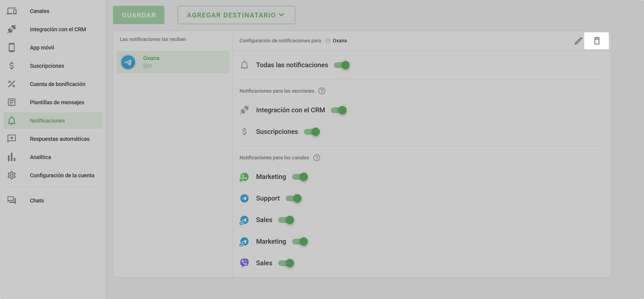
Task: Click the 'Support' channel label
Action: (268, 198)
